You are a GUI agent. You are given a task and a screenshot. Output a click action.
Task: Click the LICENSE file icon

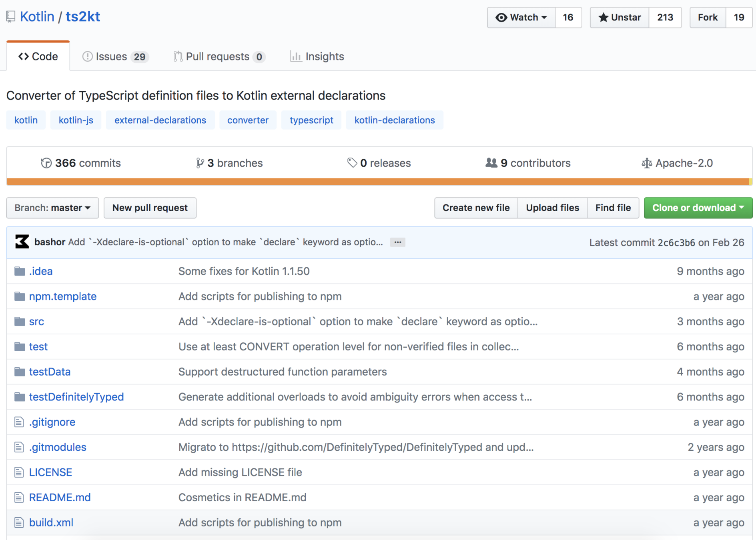point(19,472)
